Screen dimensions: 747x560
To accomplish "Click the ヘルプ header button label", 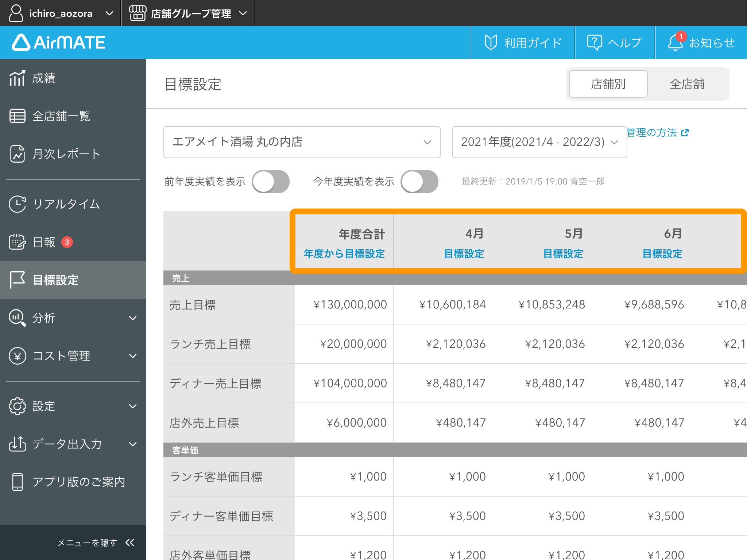I will pyautogui.click(x=625, y=43).
